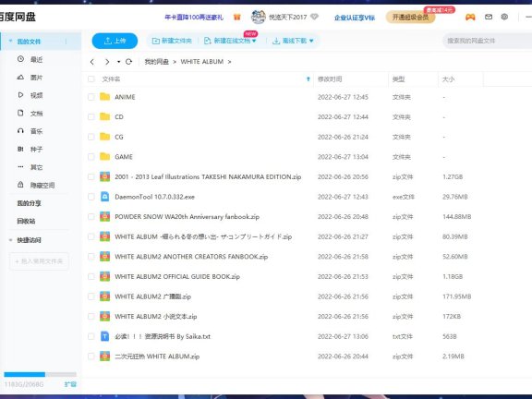Select checkbox for POWDER SNOW fanbook zip
This screenshot has height=399, width=532.
pyautogui.click(x=91, y=216)
